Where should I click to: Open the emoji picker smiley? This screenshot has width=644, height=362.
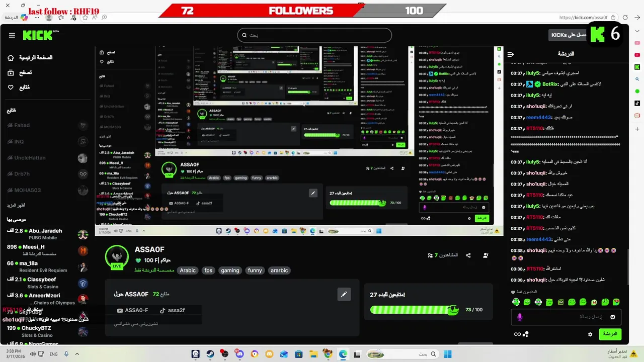(612, 317)
